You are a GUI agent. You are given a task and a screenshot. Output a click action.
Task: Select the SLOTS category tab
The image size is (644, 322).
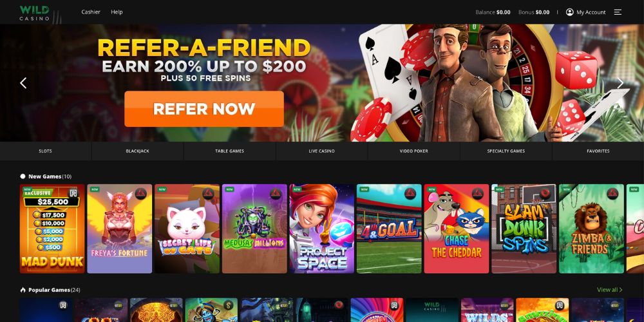click(46, 151)
